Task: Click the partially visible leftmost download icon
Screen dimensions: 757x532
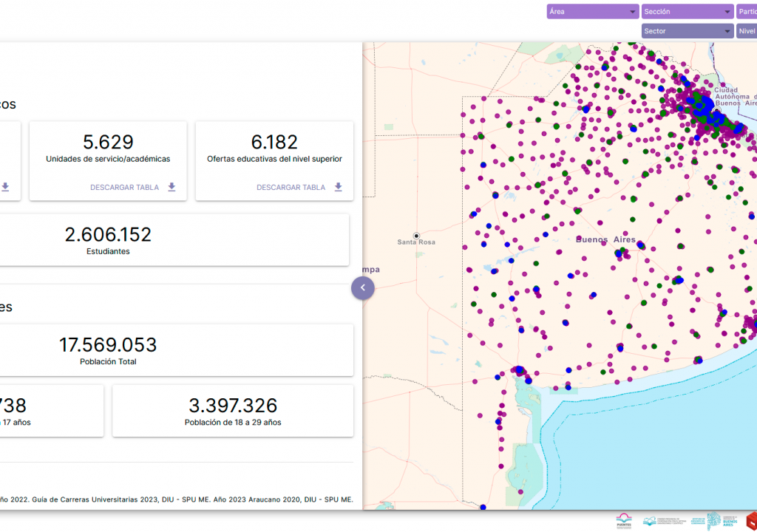Action: [x=5, y=187]
